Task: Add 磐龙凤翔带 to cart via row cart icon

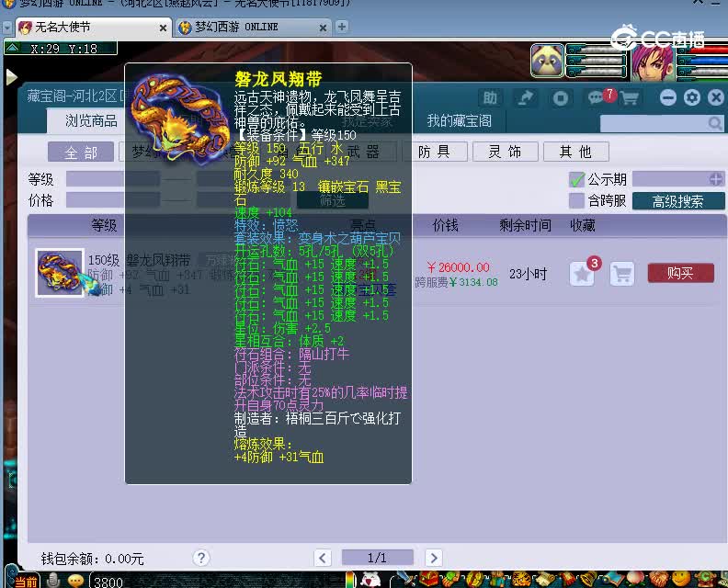Action: pyautogui.click(x=622, y=274)
